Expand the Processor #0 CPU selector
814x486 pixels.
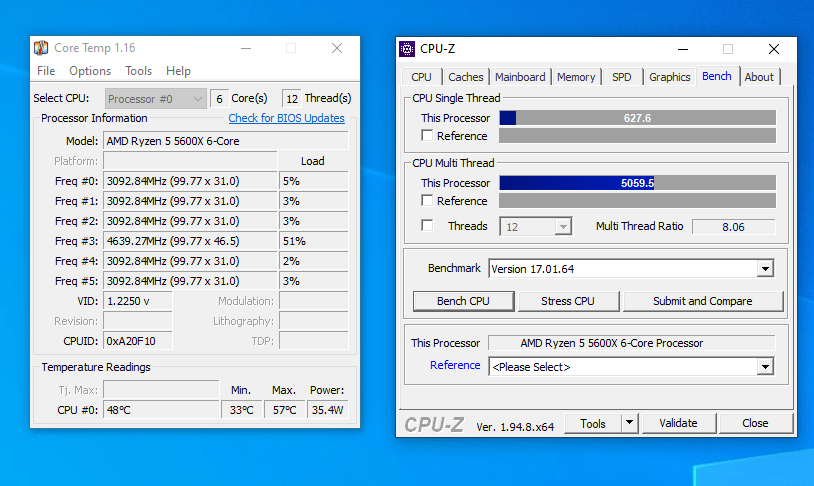156,99
